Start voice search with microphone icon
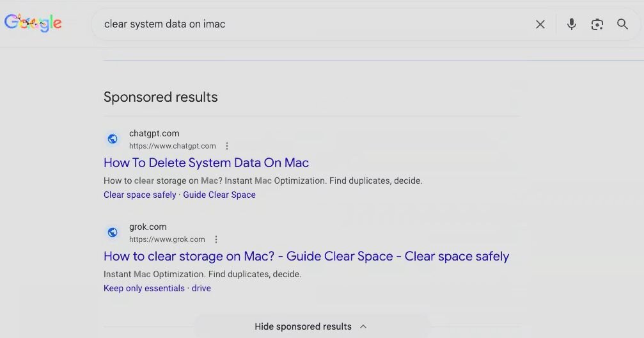This screenshot has height=338, width=644. point(571,24)
